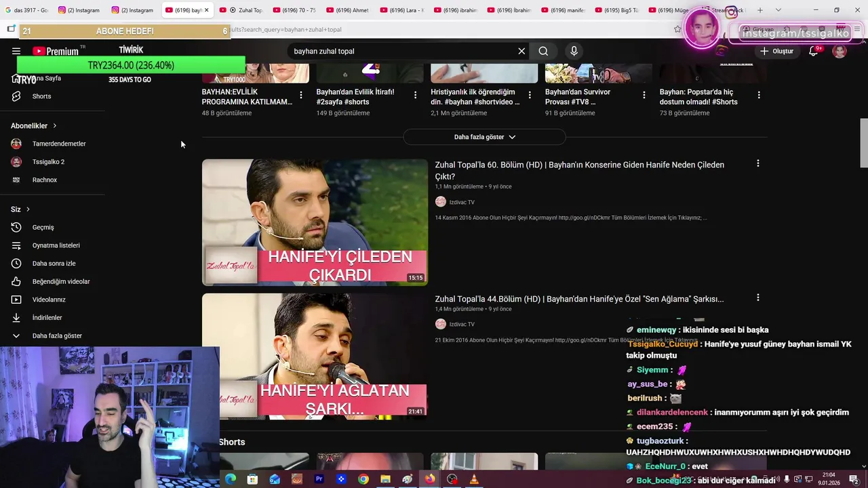Viewport: 868px width, 488px height.
Task: Click the 'Shorts' shelf heading
Action: (232, 442)
